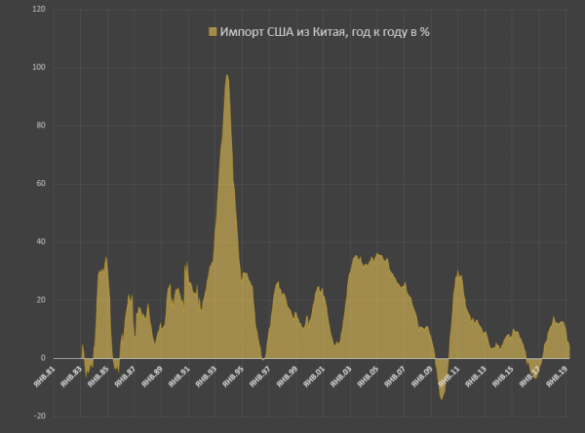The height and width of the screenshot is (433, 585).
Task: Click y-axis label -20
Action: click(x=40, y=416)
